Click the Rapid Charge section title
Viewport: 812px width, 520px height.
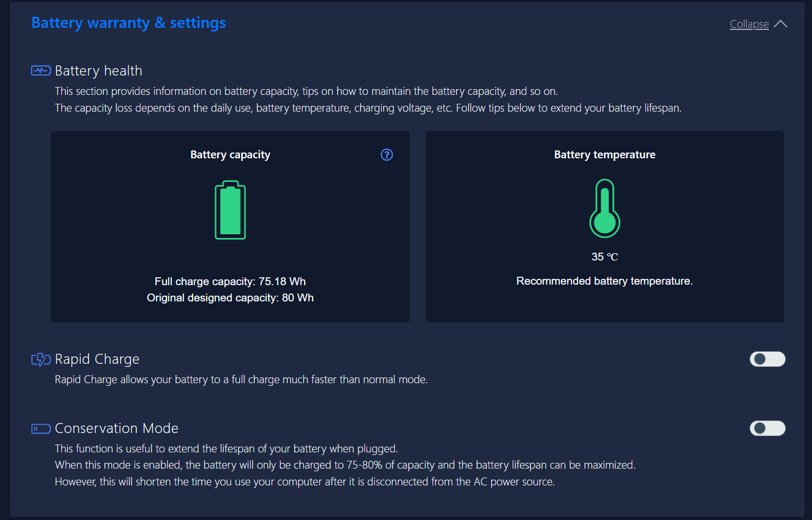click(x=97, y=359)
